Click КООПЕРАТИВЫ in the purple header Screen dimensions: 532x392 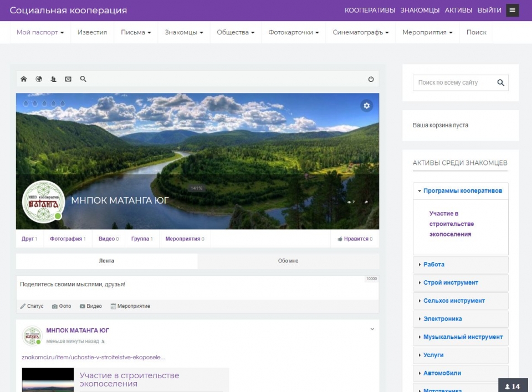[370, 10]
